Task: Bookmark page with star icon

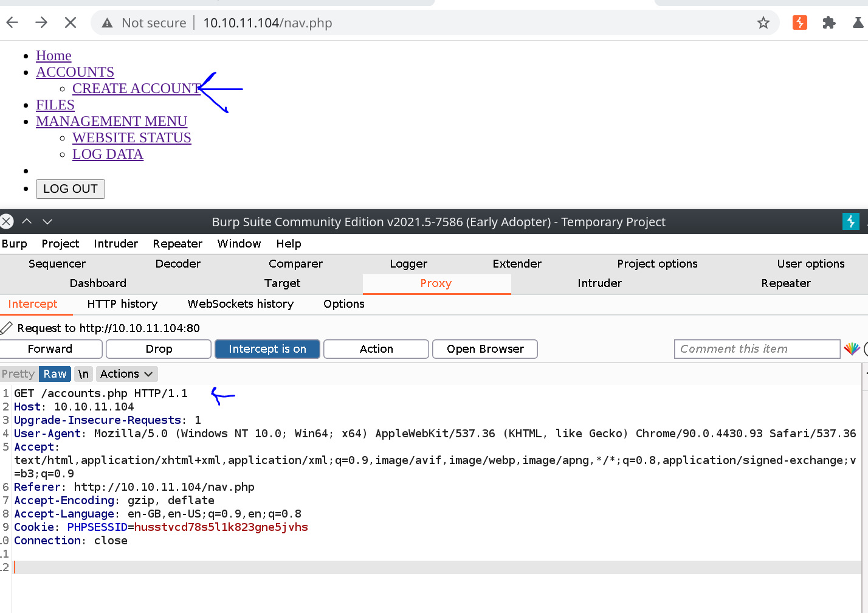Action: (763, 23)
